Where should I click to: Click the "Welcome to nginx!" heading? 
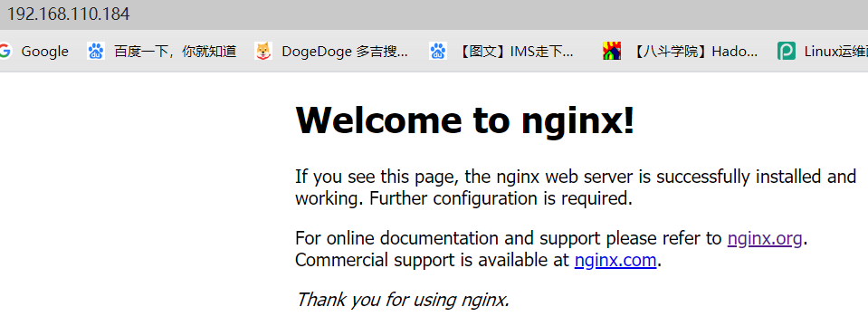point(465,120)
